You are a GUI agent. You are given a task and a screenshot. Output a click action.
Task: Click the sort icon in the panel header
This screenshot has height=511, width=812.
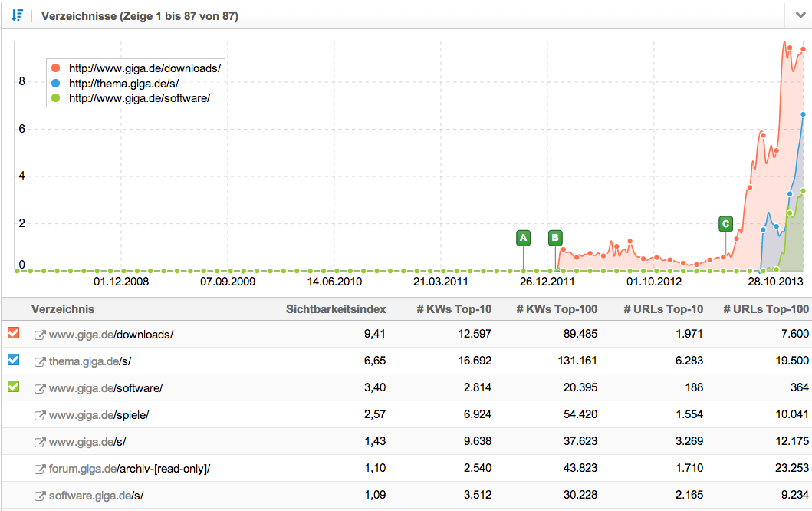(x=17, y=15)
